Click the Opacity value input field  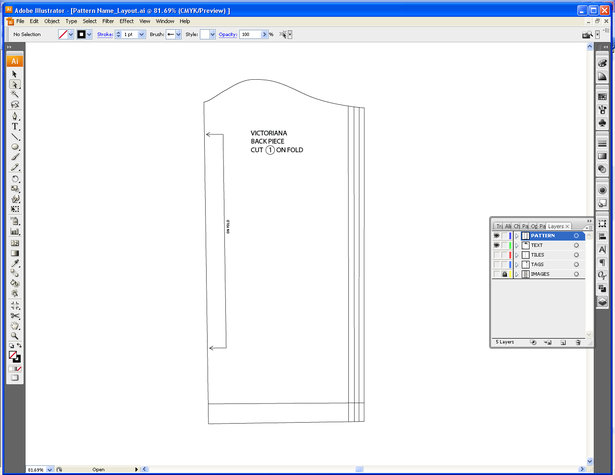[x=251, y=35]
